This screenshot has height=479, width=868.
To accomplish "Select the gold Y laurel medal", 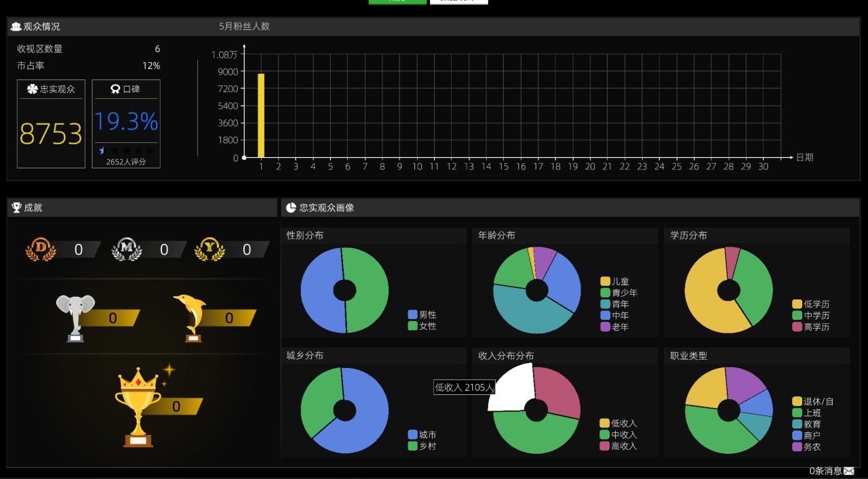I will [210, 249].
